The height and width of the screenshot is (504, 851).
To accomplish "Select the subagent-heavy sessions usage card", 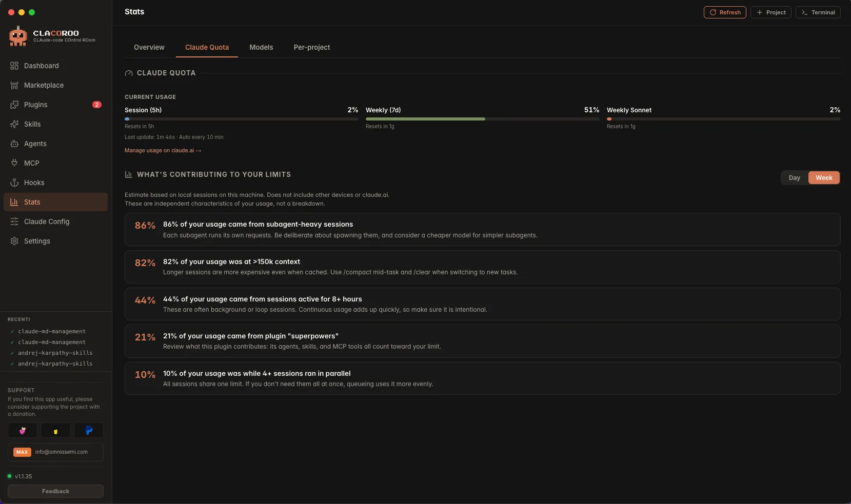I will (482, 230).
